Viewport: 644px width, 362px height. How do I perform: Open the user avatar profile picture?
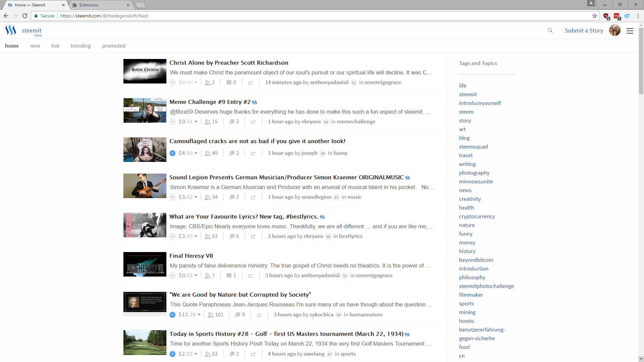tap(614, 31)
